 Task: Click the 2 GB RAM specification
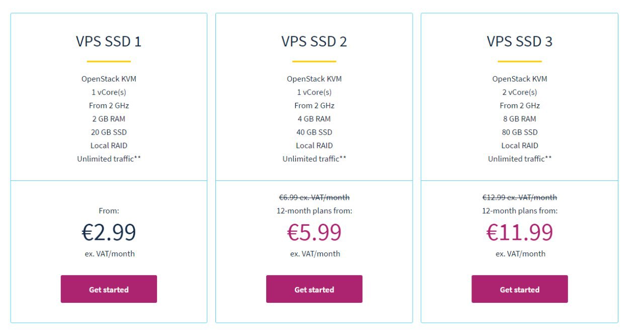coord(109,119)
